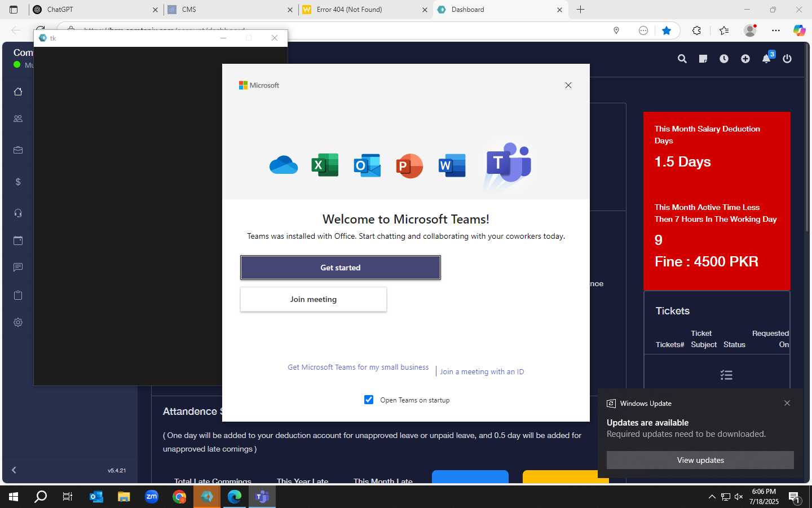Click the power logout icon in dashboard

[787, 59]
